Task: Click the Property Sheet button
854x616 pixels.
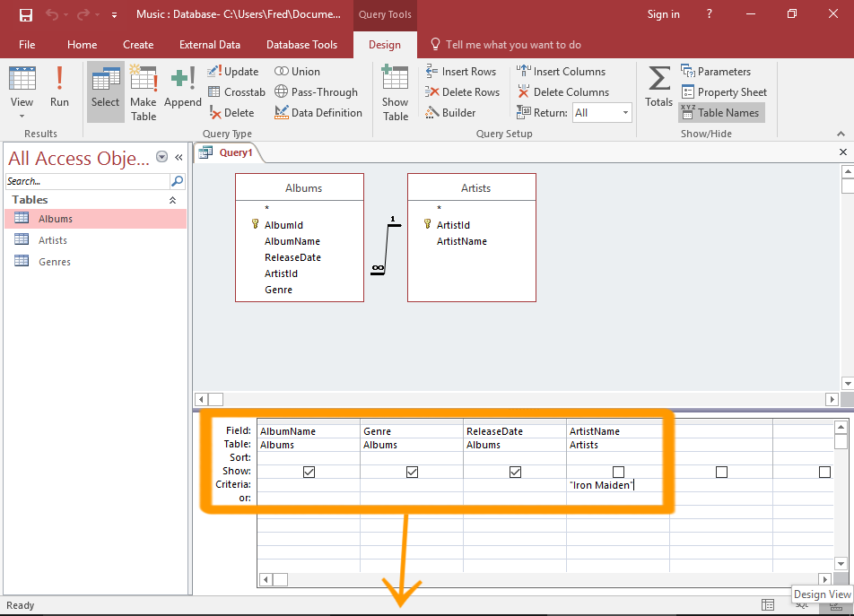Action: (x=724, y=91)
